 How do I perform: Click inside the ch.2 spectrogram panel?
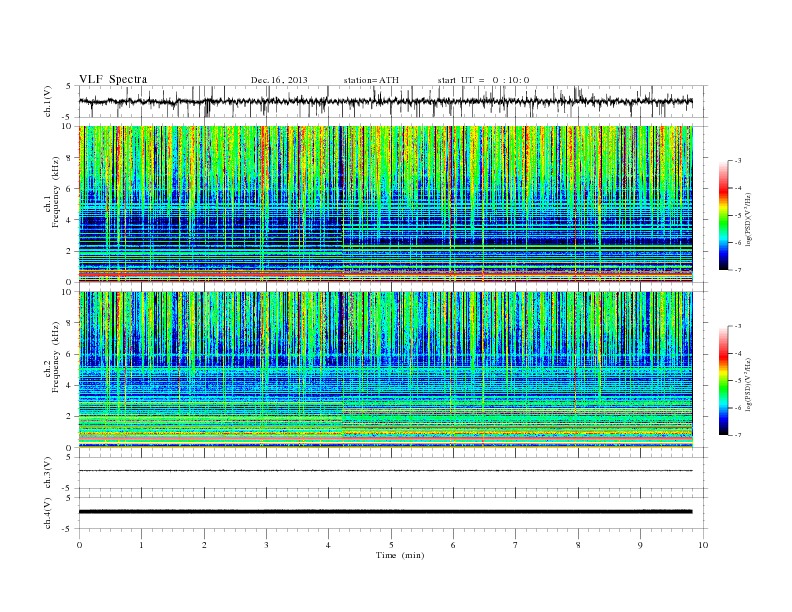tap(385, 370)
